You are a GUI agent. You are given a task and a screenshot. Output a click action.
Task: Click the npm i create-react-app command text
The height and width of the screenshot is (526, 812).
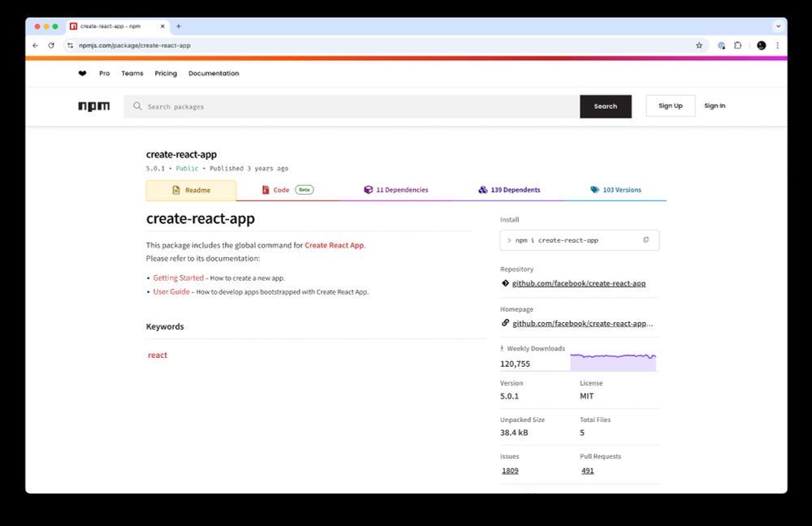pos(557,240)
